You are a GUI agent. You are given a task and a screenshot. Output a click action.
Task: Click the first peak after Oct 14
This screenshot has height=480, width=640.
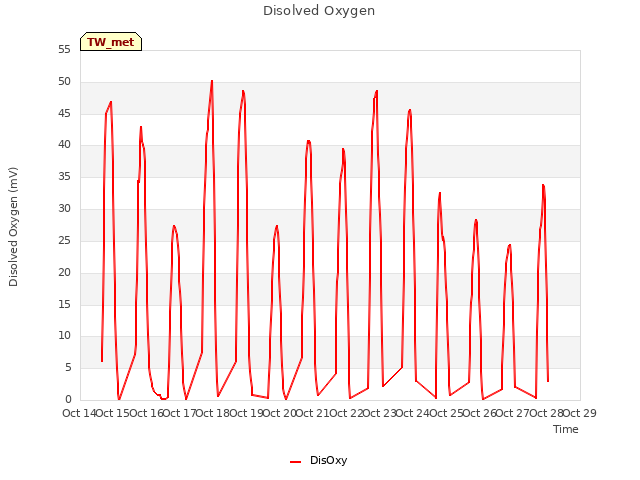111,102
